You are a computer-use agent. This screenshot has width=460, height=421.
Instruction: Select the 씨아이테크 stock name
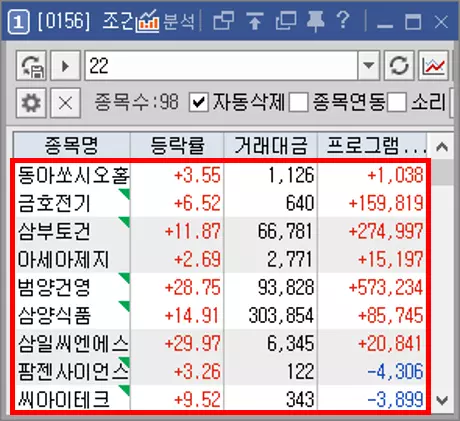point(63,399)
